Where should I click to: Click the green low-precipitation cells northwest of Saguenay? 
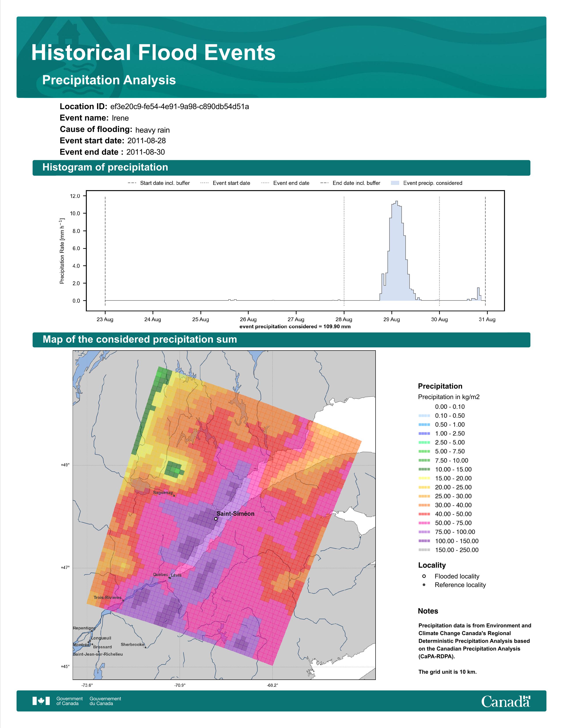click(x=174, y=469)
